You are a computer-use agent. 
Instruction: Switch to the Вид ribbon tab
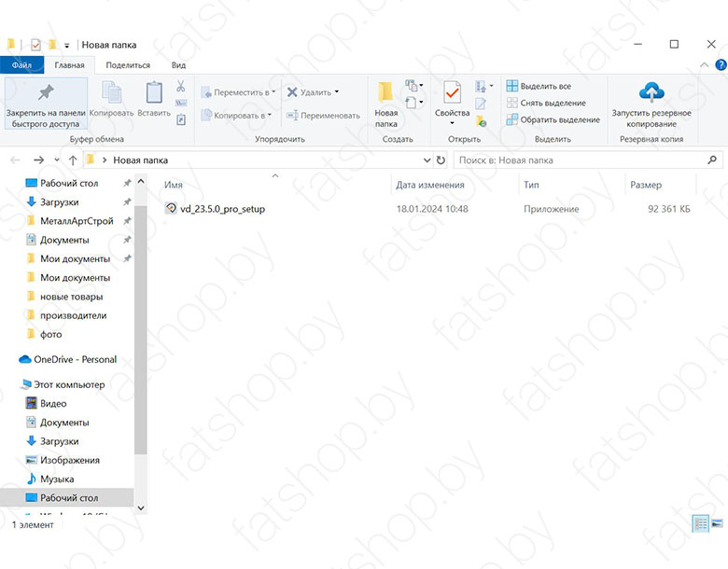click(x=178, y=65)
